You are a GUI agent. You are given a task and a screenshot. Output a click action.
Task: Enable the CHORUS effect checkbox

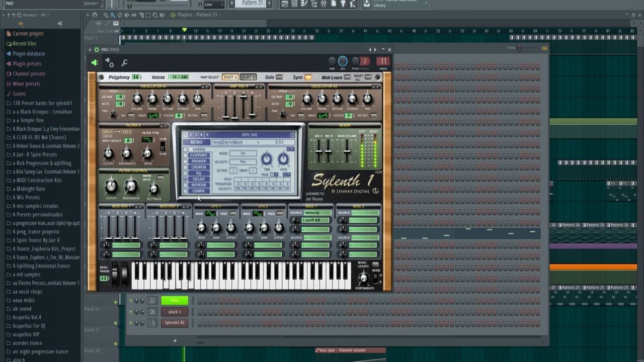[185, 167]
